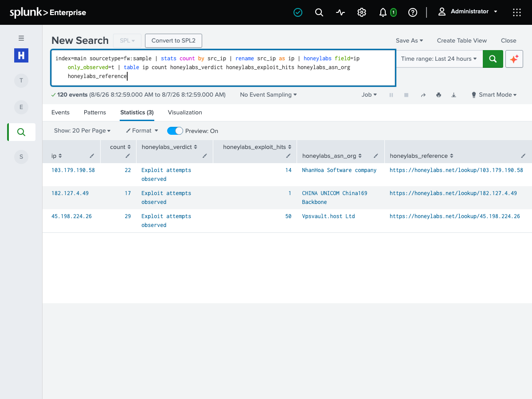This screenshot has height=399, width=532.
Task: Open the Smart Mode dropdown
Action: [494, 95]
